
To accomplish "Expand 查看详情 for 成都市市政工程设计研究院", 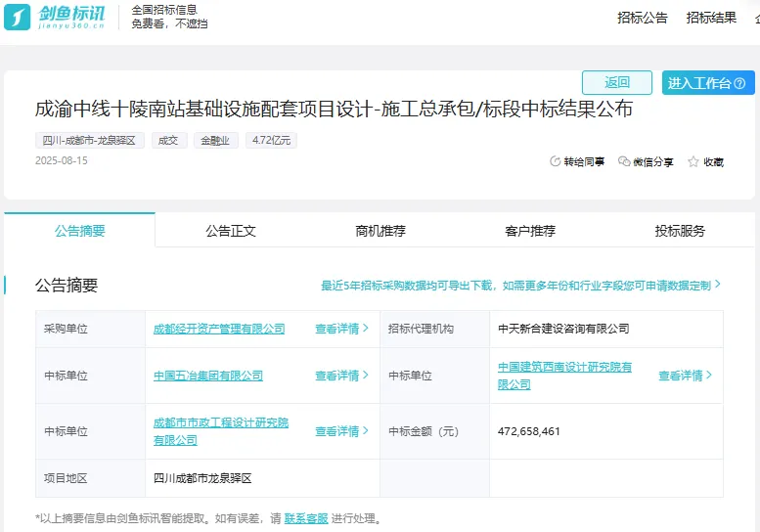I will tap(341, 431).
